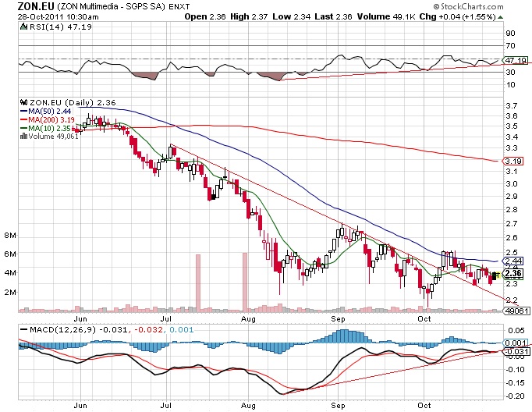Image resolution: width=532 pixels, height=412 pixels.
Task: Select the MA(200) 3.19 legend text
Action: tap(51, 120)
